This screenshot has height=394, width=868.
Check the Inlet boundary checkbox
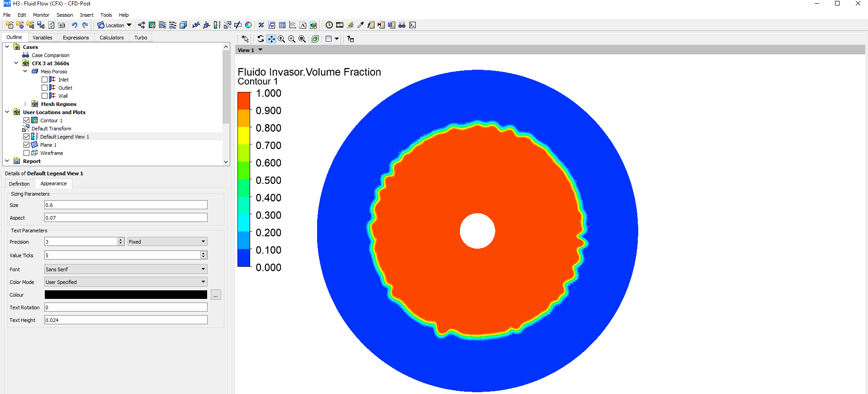point(45,80)
